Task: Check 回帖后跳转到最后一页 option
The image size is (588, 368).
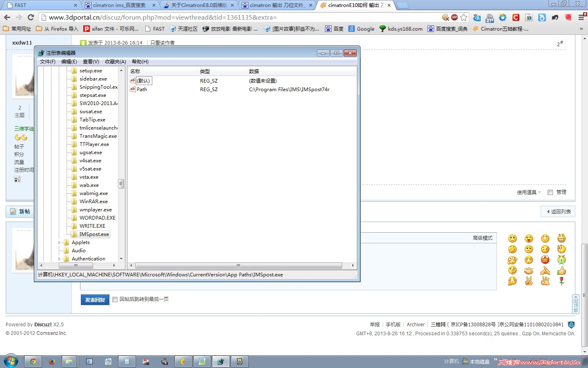Action: (115, 299)
